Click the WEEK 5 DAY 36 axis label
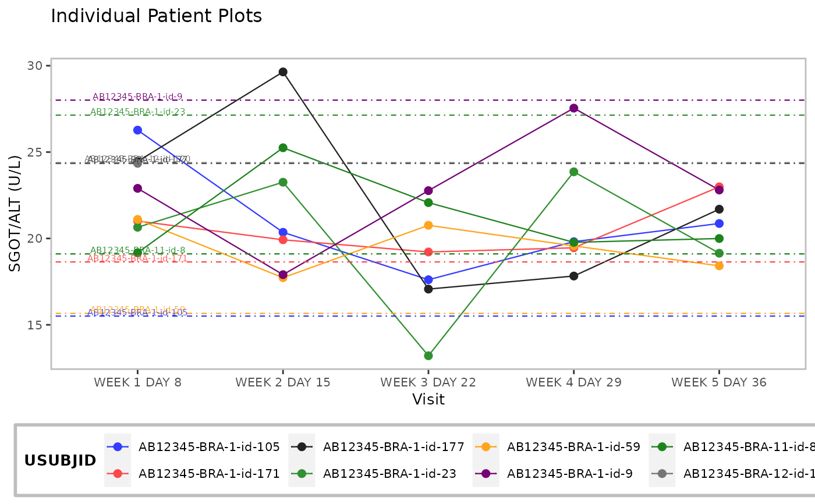The height and width of the screenshot is (504, 815). (x=719, y=382)
